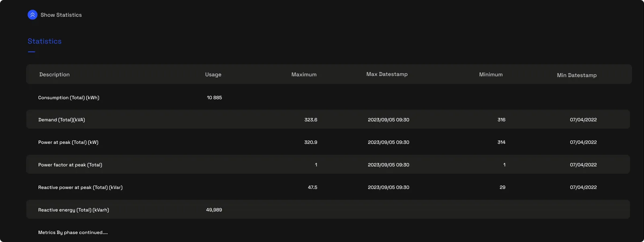Sort by the Usage column header

[x=213, y=74]
